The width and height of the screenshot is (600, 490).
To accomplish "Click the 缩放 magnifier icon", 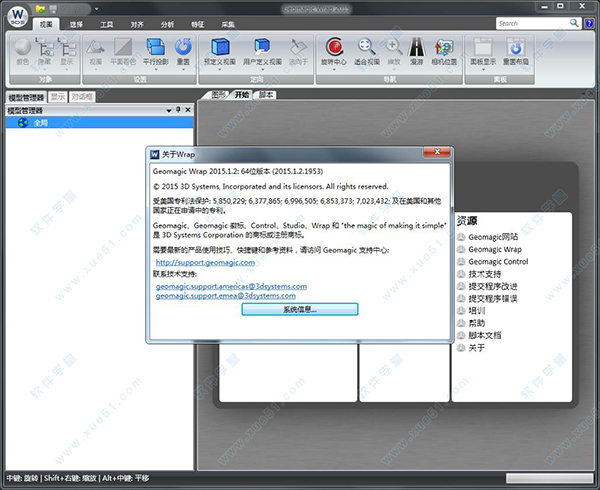I will pos(394,47).
